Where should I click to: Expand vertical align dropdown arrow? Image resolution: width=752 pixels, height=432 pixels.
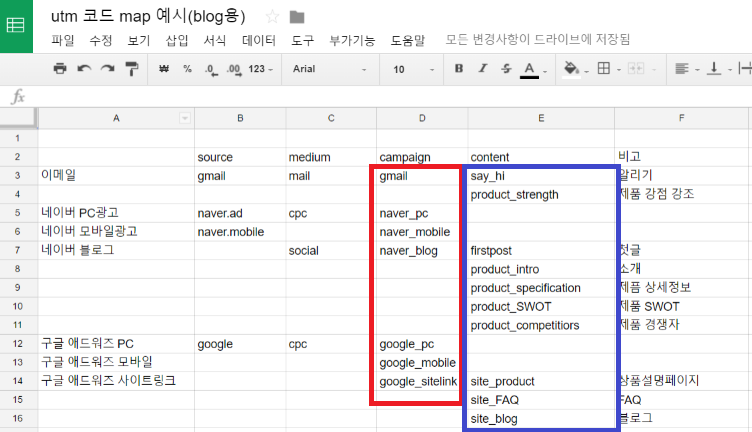coord(730,70)
